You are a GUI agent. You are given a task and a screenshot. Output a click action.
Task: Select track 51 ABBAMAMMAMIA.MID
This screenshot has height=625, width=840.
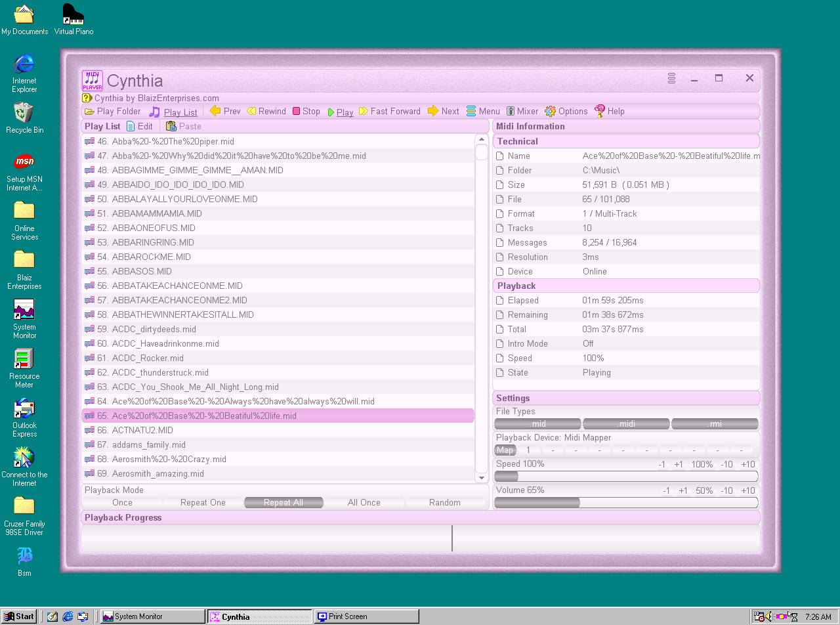click(278, 213)
